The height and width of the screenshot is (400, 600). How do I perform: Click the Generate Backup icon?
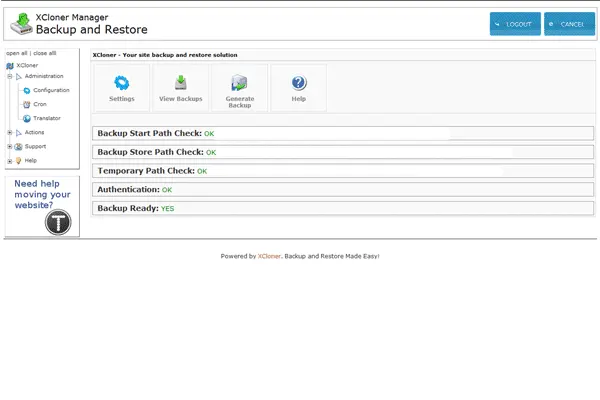point(239,84)
